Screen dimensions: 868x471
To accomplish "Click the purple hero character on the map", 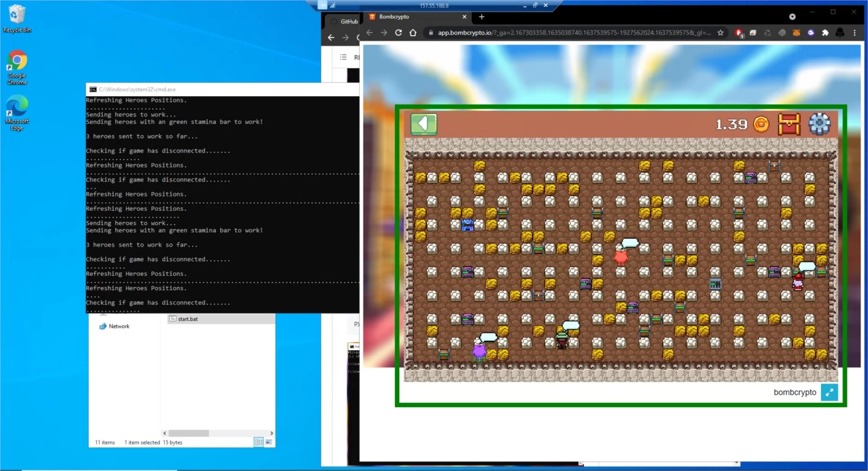I will 479,350.
